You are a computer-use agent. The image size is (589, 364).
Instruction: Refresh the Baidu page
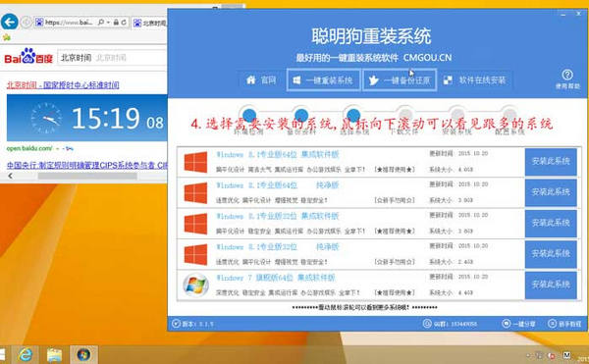pos(124,23)
